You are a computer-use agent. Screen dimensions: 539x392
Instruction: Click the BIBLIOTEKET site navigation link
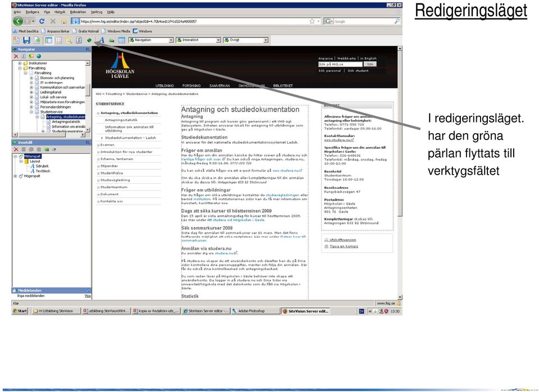[283, 85]
